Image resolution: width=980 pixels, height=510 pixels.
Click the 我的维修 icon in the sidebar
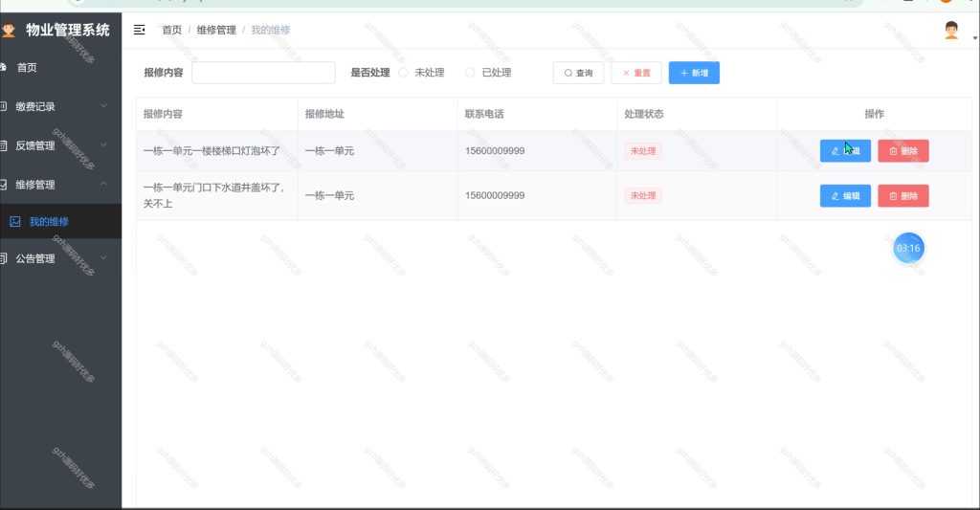(x=15, y=221)
